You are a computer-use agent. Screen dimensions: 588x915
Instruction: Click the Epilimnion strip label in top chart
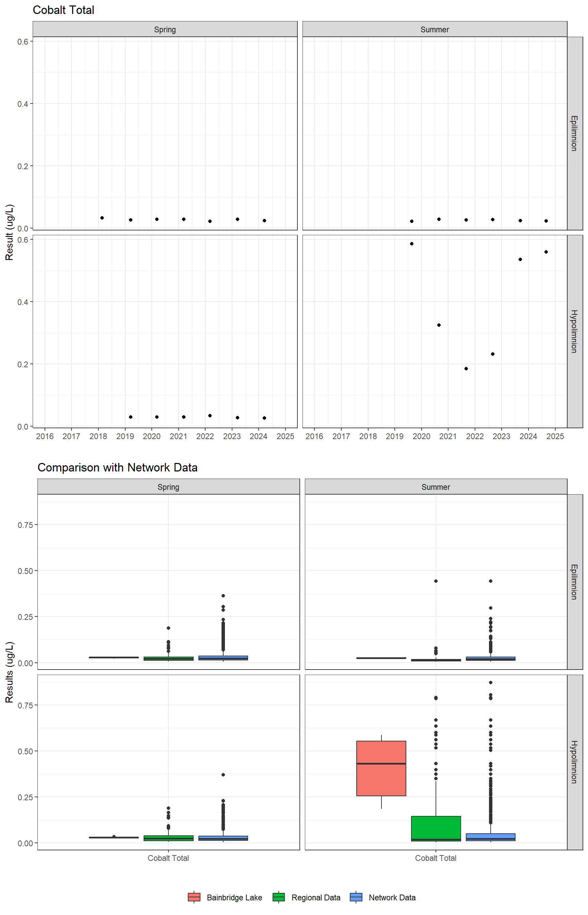click(575, 133)
